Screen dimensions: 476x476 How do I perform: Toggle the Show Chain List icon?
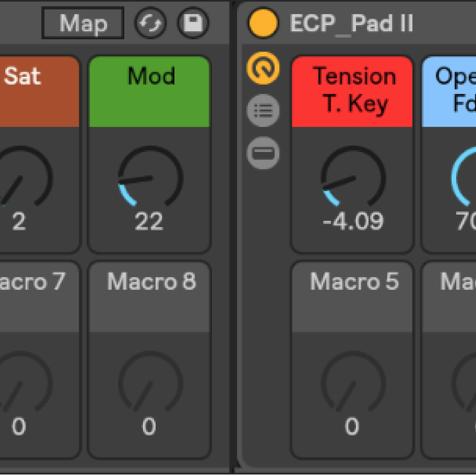click(x=263, y=111)
